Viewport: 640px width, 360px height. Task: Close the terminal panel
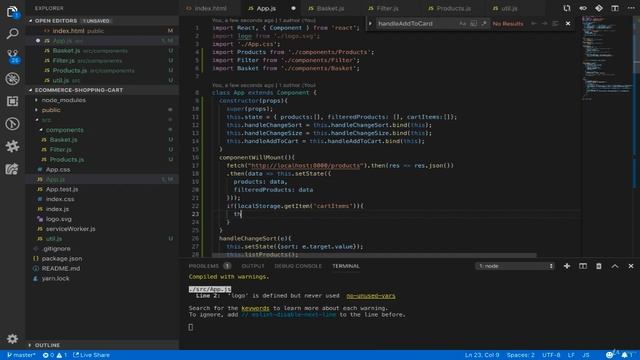[x=631, y=266]
